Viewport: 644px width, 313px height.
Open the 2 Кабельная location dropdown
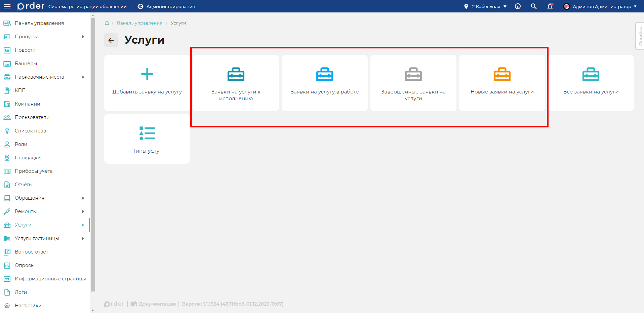pos(486,6)
